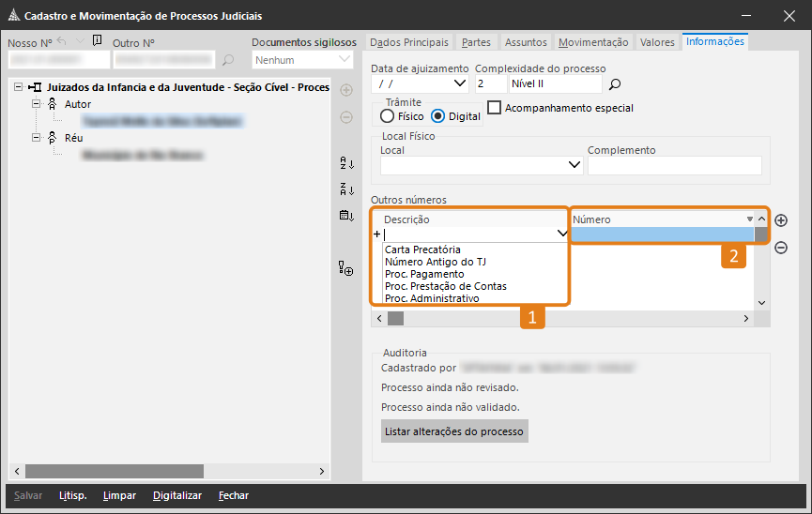Click the search magnifier next to Outro Nº
This screenshot has width=812, height=514.
click(x=227, y=60)
